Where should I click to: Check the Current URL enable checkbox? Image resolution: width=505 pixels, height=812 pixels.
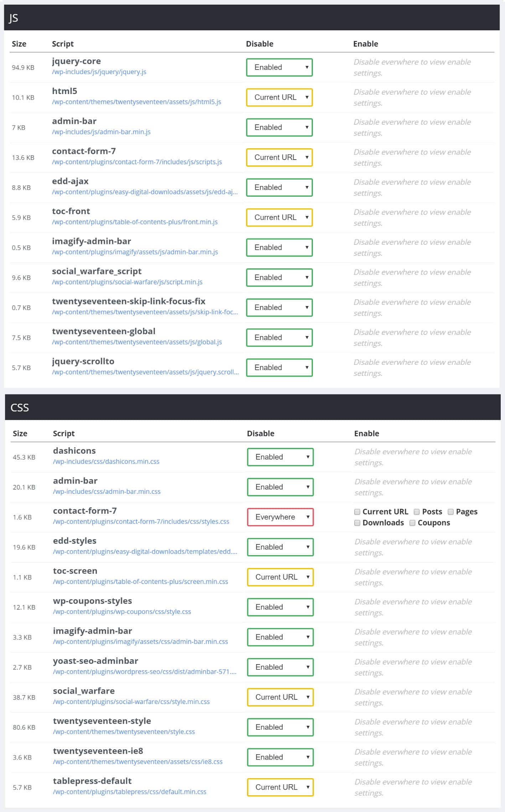[356, 511]
